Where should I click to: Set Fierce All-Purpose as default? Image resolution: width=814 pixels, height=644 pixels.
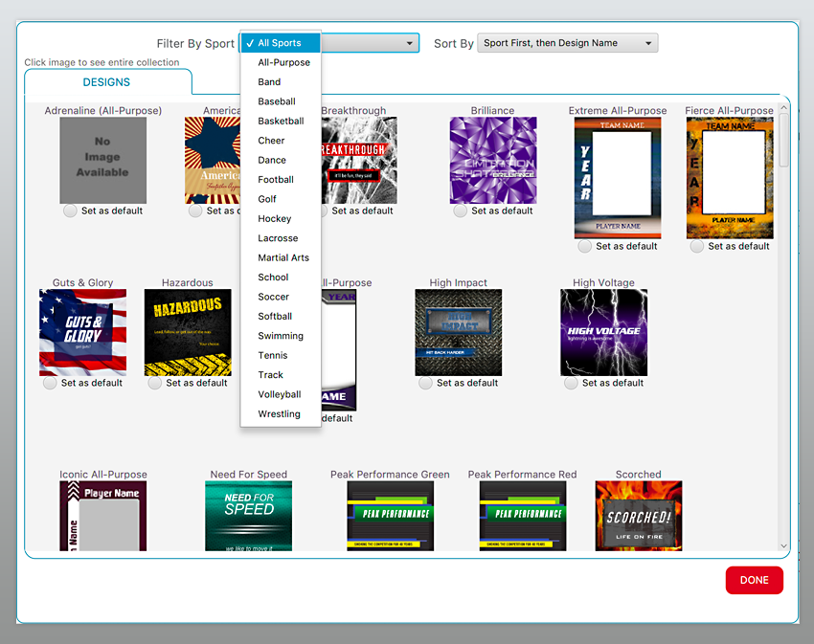[696, 247]
